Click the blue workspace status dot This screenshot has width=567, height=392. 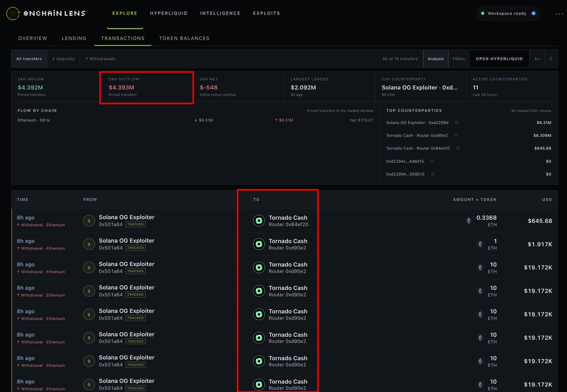tap(533, 13)
